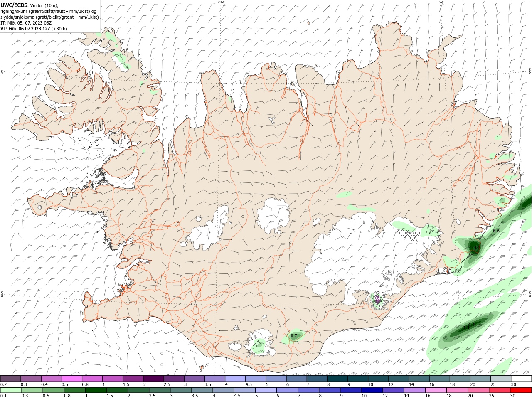This screenshot has width=532, height=399.
Task: Select the dark teal 8 swatch in snow legend
Action: [x=337, y=378]
